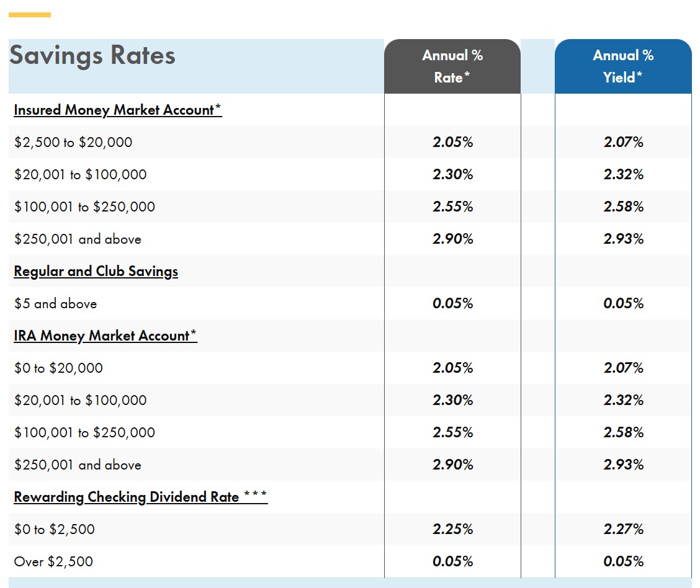Click the yellow accent bar above the heading
700x588 pixels.
(29, 15)
